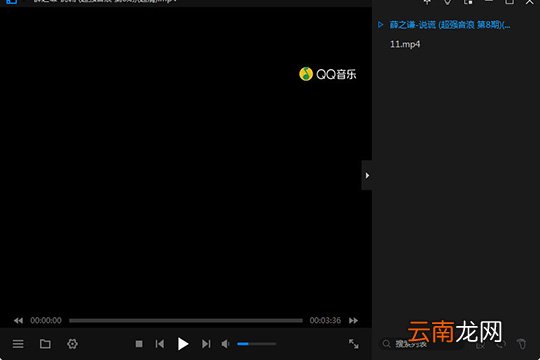The image size is (540, 360).
Task: Select 11.mp4 in the playlist
Action: pyautogui.click(x=405, y=44)
